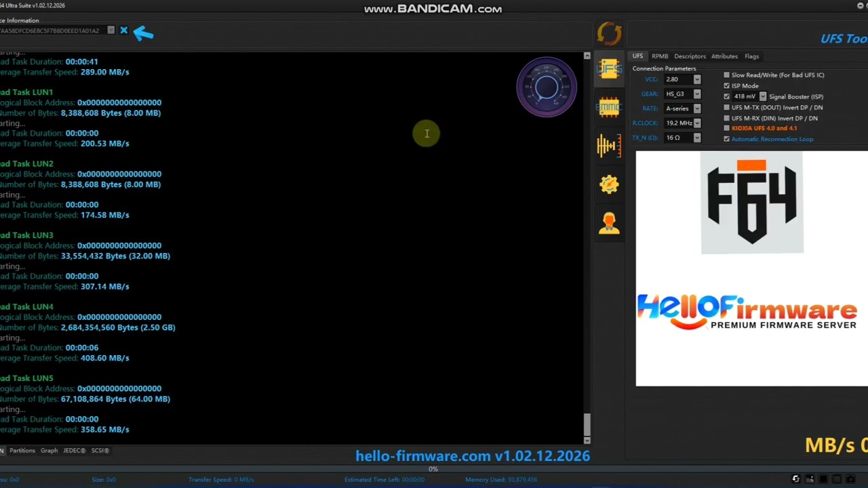Click the LUN5 task heading in log
Screen dimensions: 868x488
tap(26, 378)
